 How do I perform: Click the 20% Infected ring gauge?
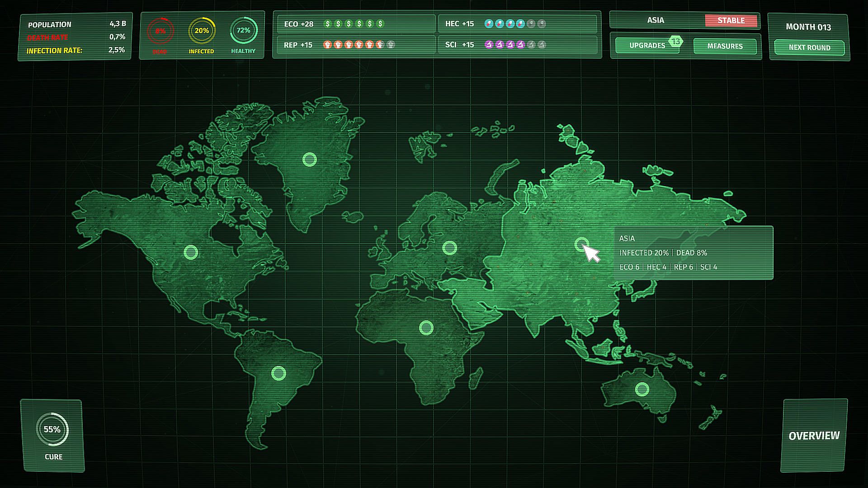[x=202, y=31]
